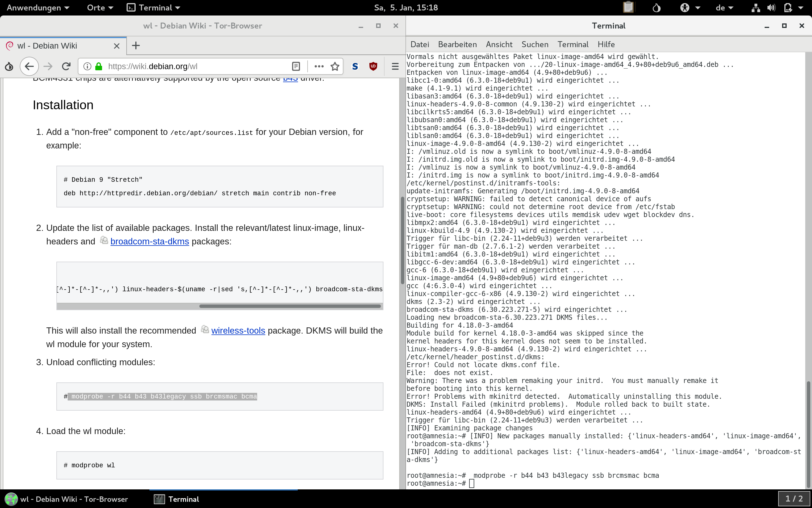
Task: Maximize the Terminal window
Action: [x=784, y=26]
